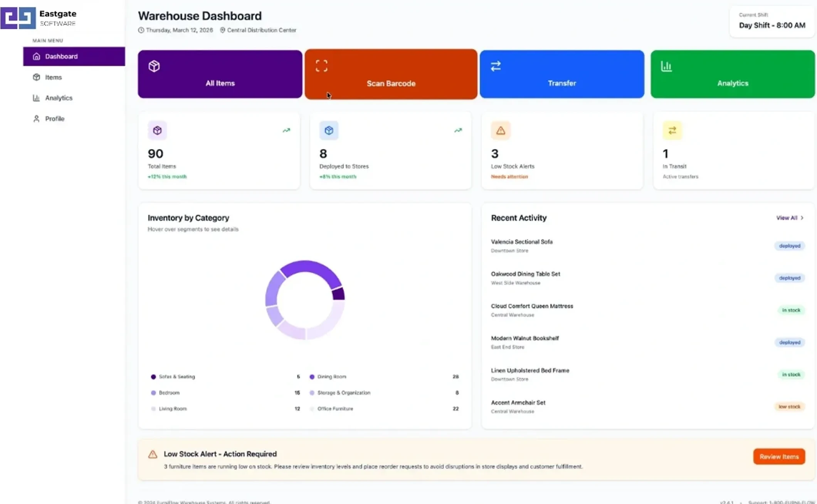The height and width of the screenshot is (504, 817).
Task: Click the low stock badge for Accent Armchair Set
Action: click(x=789, y=407)
